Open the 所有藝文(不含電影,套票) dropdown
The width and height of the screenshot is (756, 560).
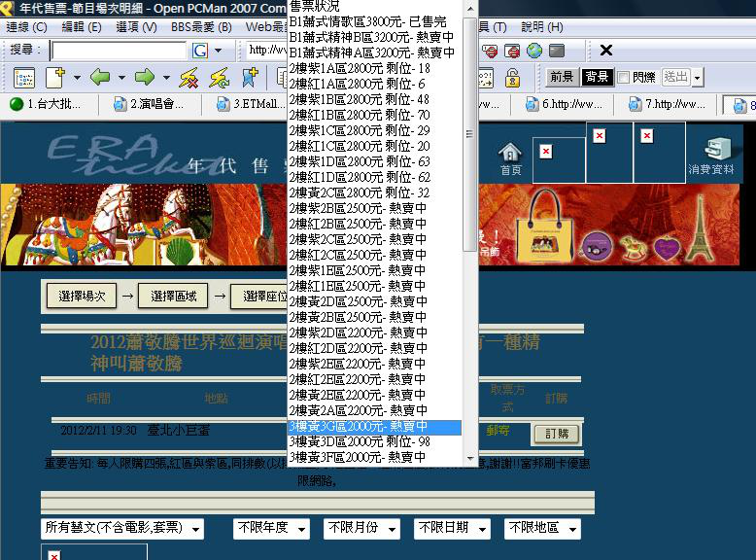122,528
